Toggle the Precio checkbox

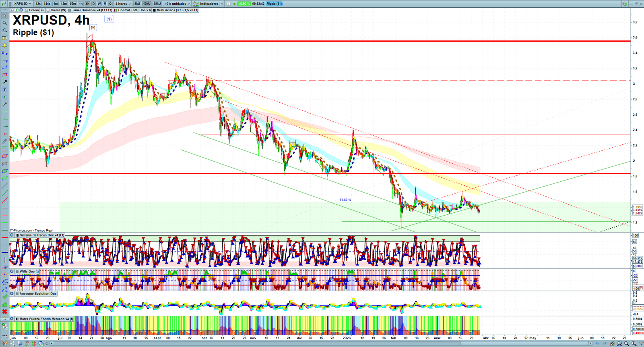point(27,10)
